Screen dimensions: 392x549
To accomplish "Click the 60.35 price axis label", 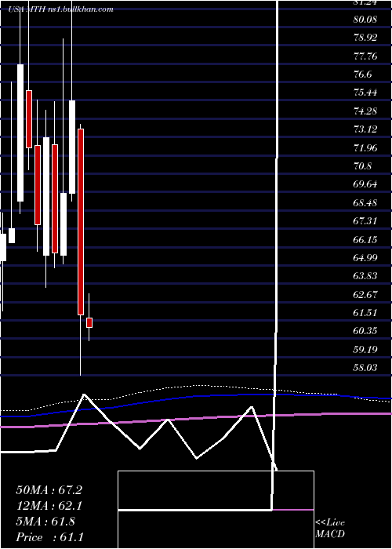I will [365, 330].
